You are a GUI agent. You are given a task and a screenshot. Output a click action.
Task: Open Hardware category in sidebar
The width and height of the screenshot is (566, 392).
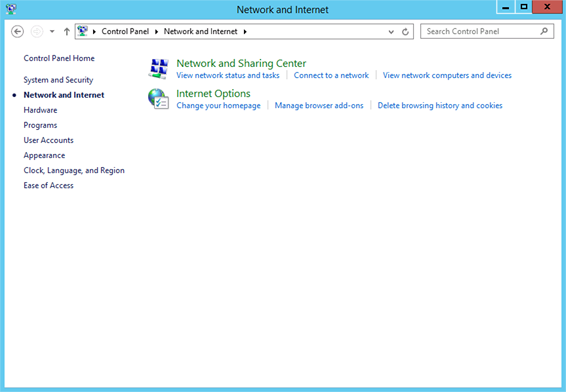click(40, 110)
